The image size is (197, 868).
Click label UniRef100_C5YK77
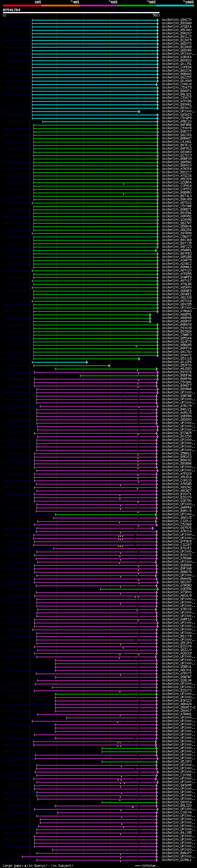[x=177, y=98]
